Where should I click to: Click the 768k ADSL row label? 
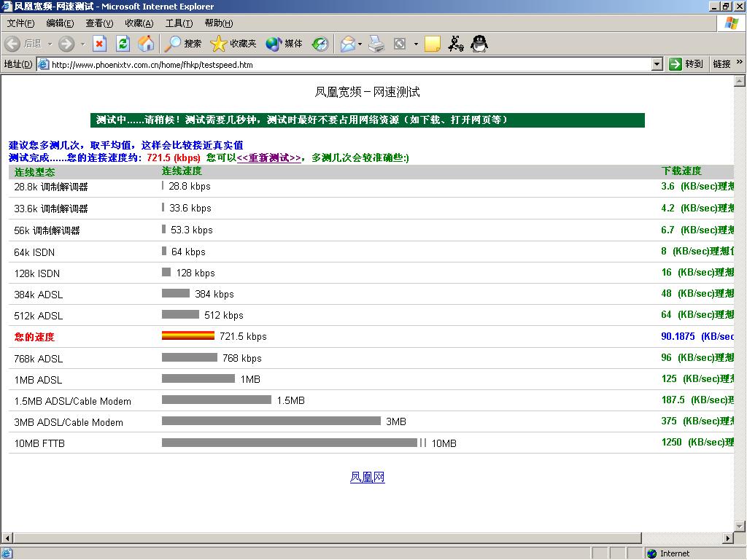pos(39,359)
